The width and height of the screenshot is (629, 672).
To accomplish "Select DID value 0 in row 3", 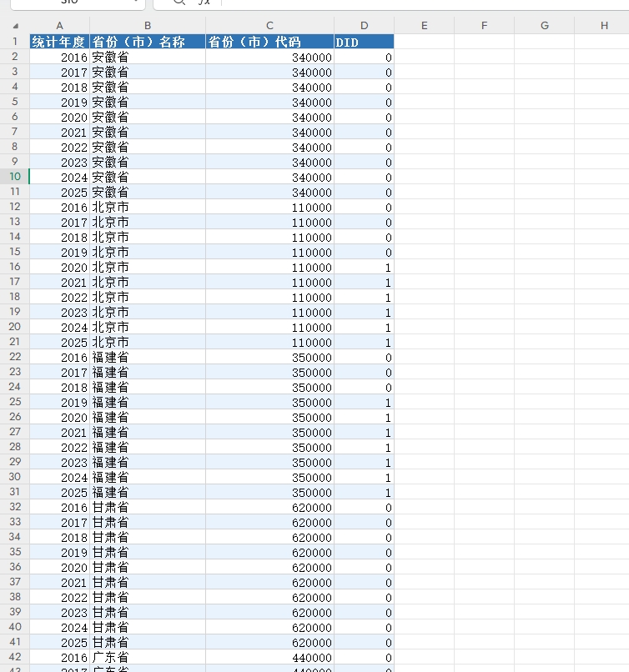I will [364, 72].
